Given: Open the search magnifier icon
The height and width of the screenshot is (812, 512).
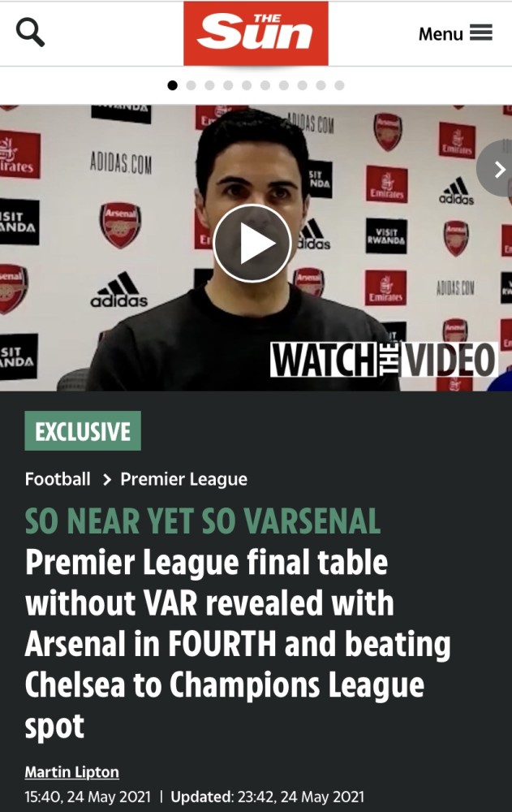Looking at the screenshot, I should click(31, 32).
